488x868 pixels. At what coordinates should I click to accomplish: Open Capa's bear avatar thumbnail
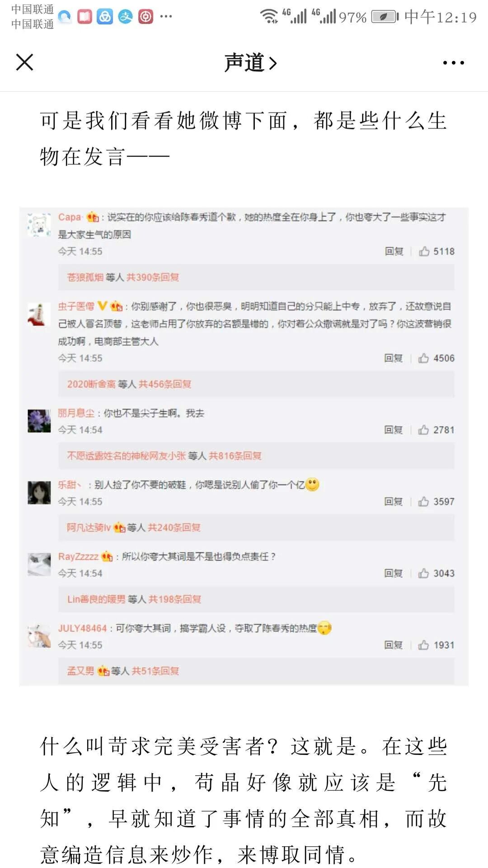point(39,225)
